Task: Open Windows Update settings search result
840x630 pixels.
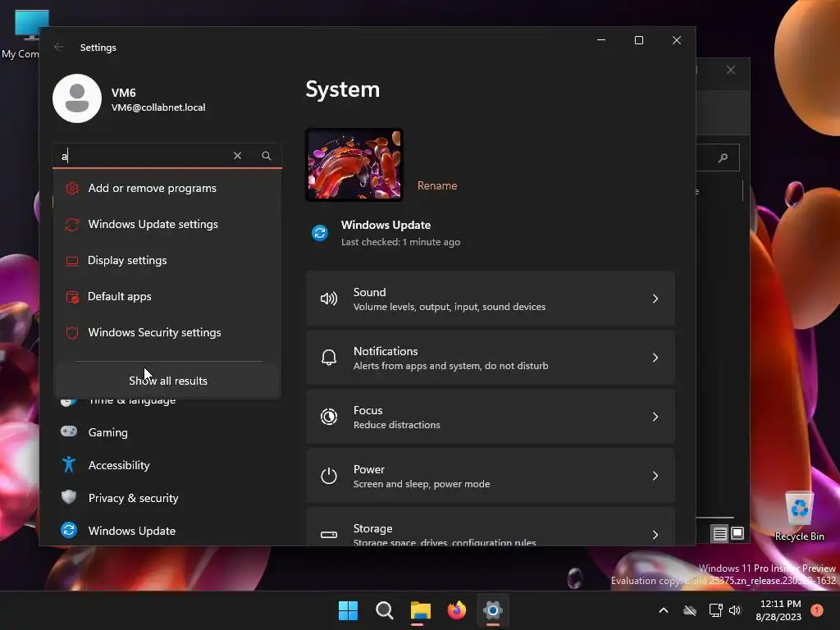Action: pyautogui.click(x=167, y=224)
